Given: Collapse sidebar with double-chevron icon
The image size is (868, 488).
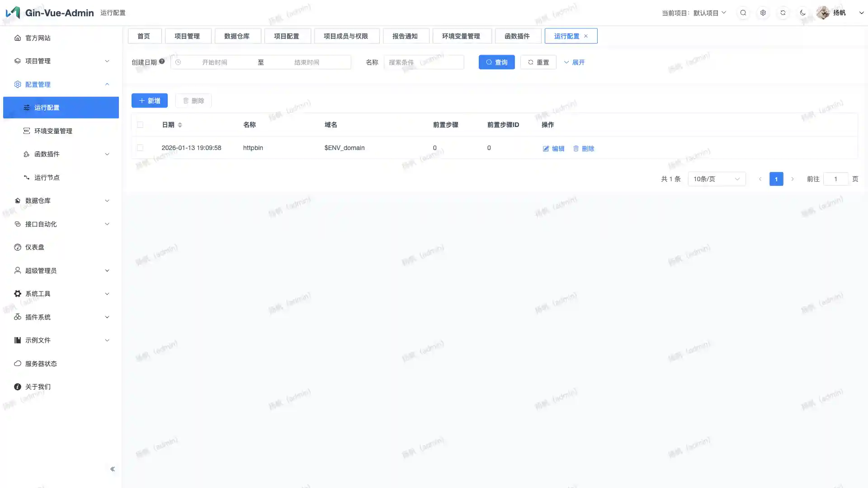Looking at the screenshot, I should [x=113, y=469].
